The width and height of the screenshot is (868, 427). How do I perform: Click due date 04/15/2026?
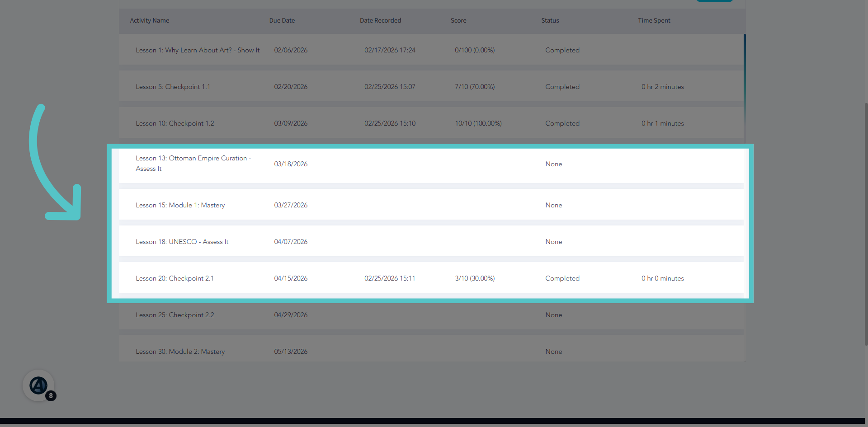coord(291,278)
